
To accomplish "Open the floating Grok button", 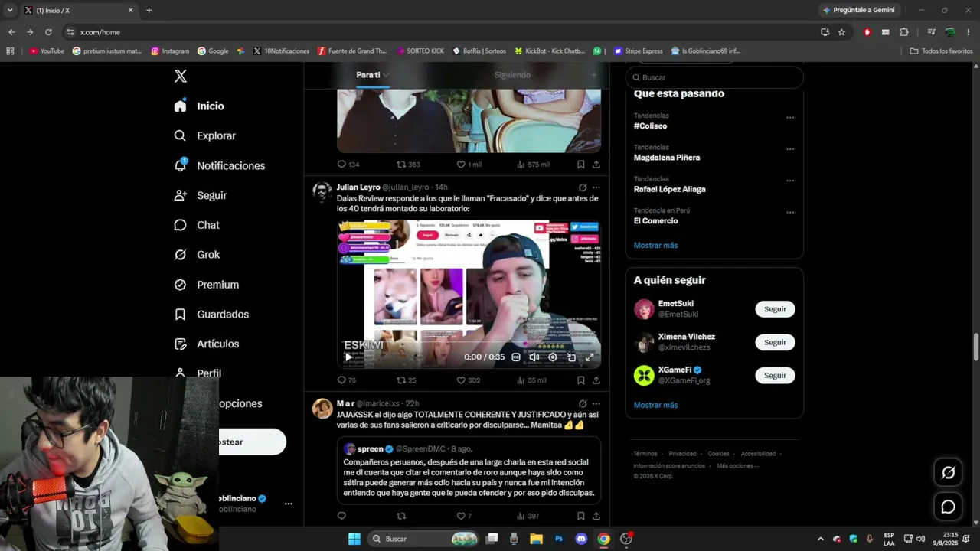I will [948, 473].
